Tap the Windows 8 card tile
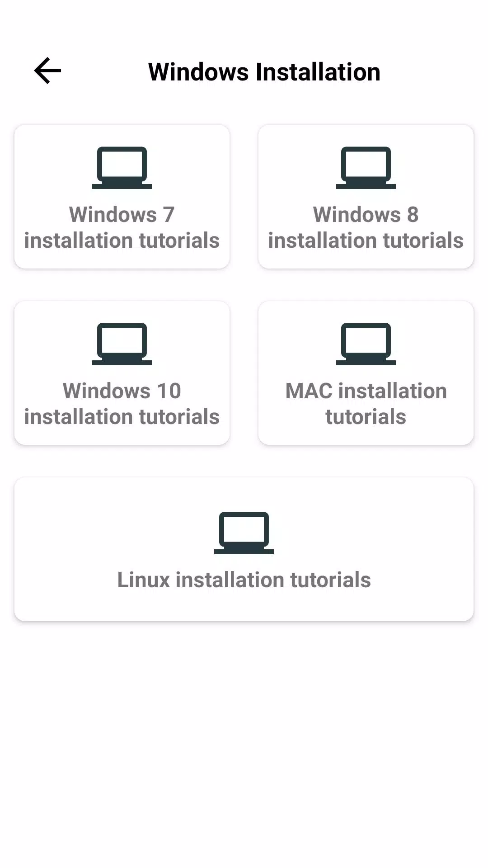Image resolution: width=488 pixels, height=868 pixels. pyautogui.click(x=366, y=197)
